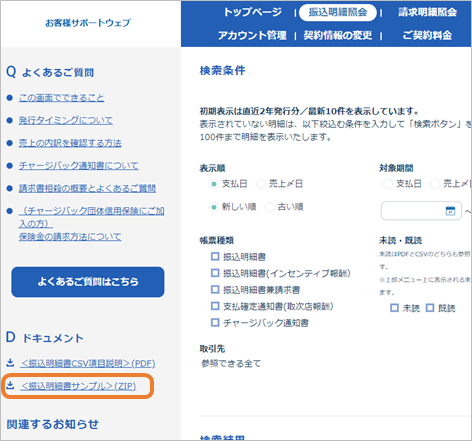Click the 対象期間 start date input field
The image size is (472, 441).
coord(421,211)
